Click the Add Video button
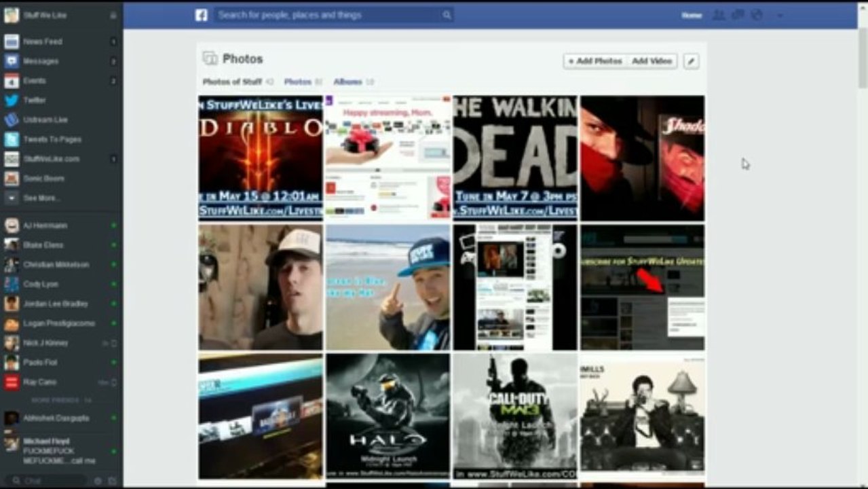Screen dimensions: 868x489 652,61
